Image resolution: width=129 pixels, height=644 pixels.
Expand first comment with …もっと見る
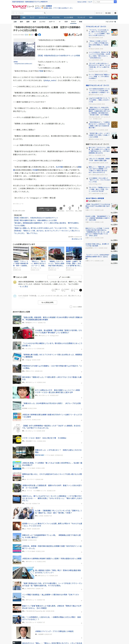pyautogui.click(x=23, y=286)
